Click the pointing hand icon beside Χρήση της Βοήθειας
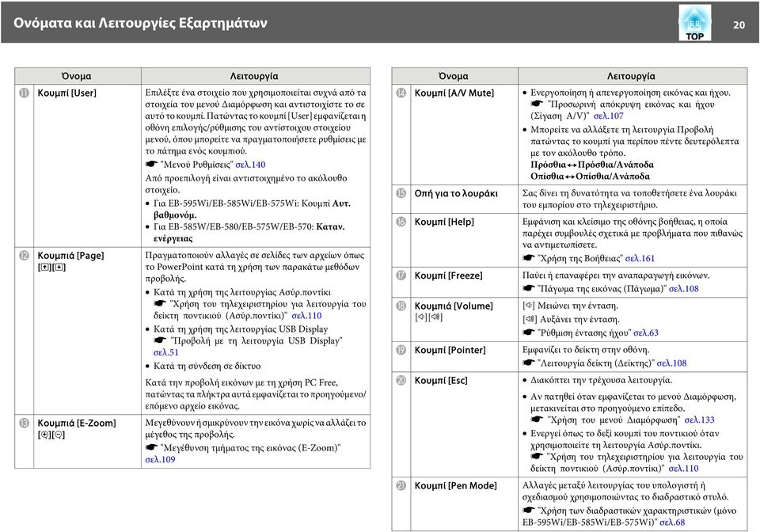The width and height of the screenshot is (760, 532). [x=529, y=258]
